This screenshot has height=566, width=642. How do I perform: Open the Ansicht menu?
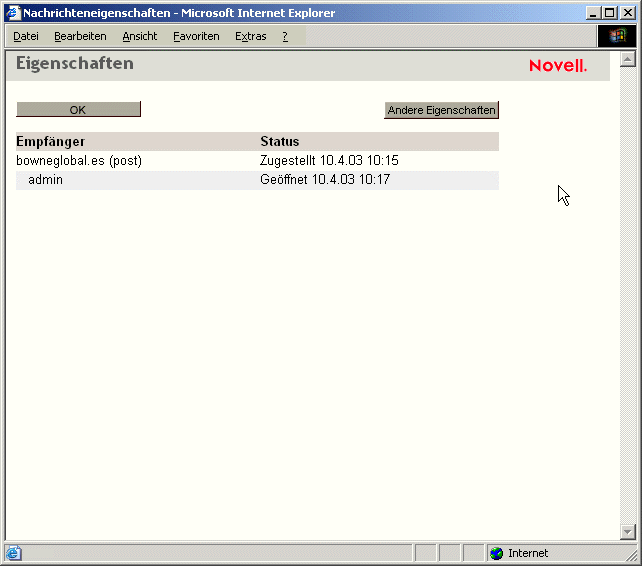140,36
